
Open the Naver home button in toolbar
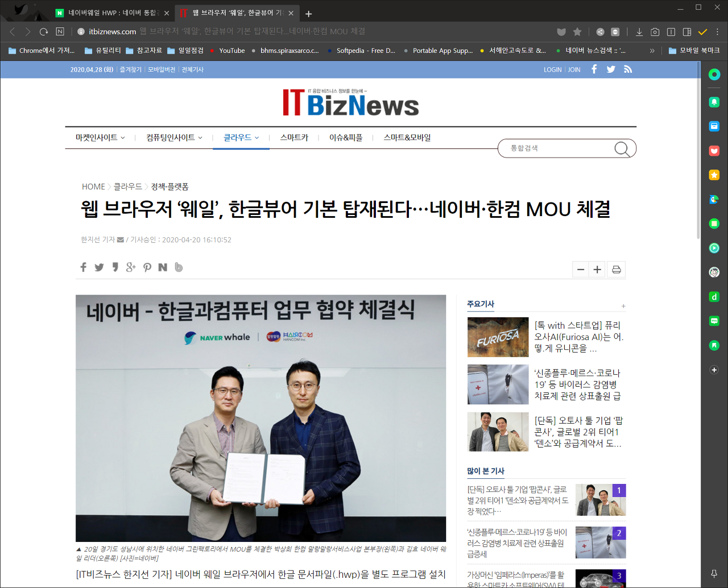pyautogui.click(x=60, y=32)
